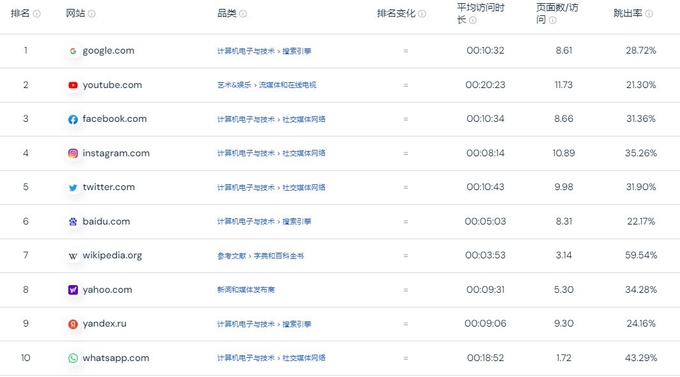Click the 品类 column header
Viewport: 680px width, 377px height.
click(227, 13)
